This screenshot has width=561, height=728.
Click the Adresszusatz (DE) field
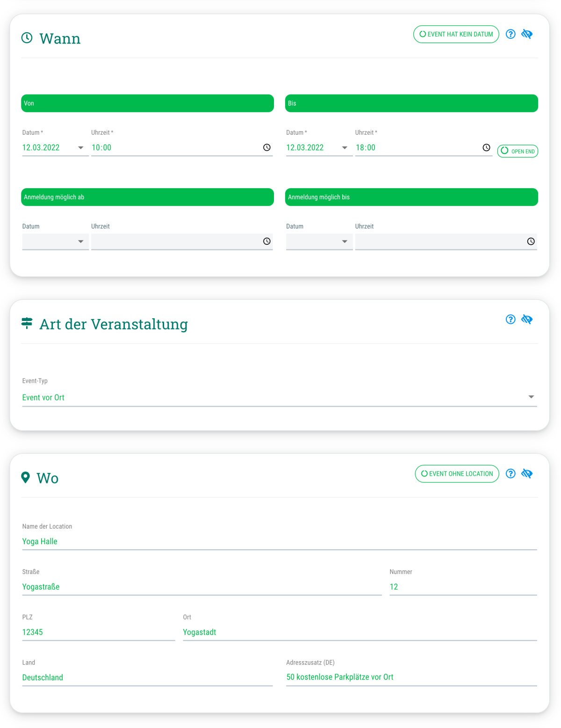click(x=411, y=677)
